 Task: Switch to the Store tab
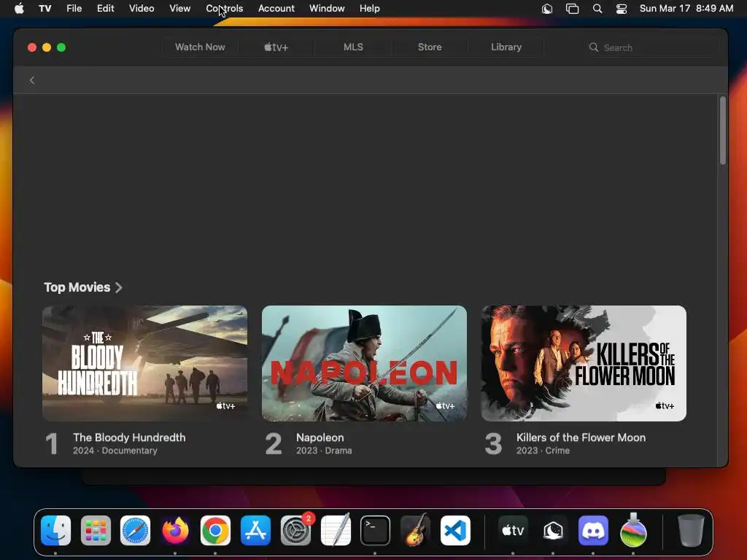430,47
